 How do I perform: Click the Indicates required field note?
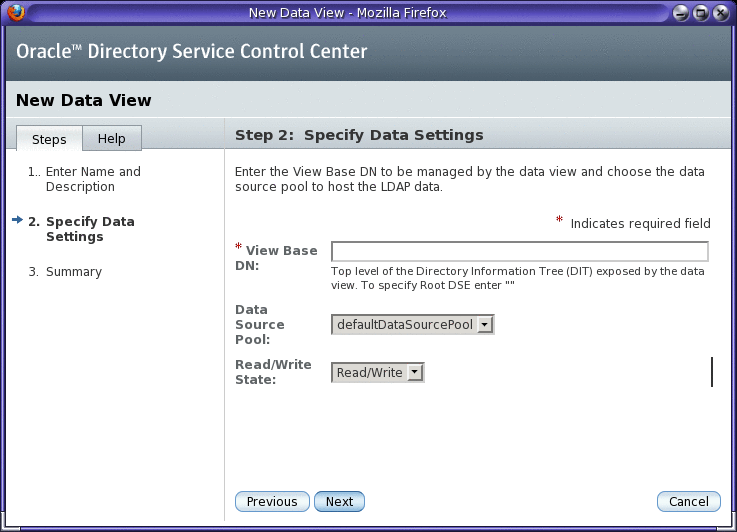633,223
